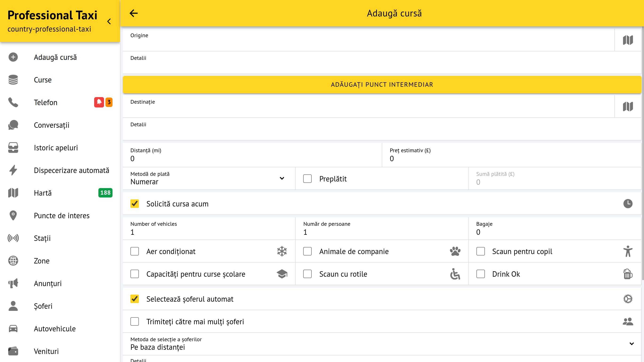Image resolution: width=644 pixels, height=362 pixels.
Task: Uncheck Solicită cursa acum
Action: (x=134, y=204)
